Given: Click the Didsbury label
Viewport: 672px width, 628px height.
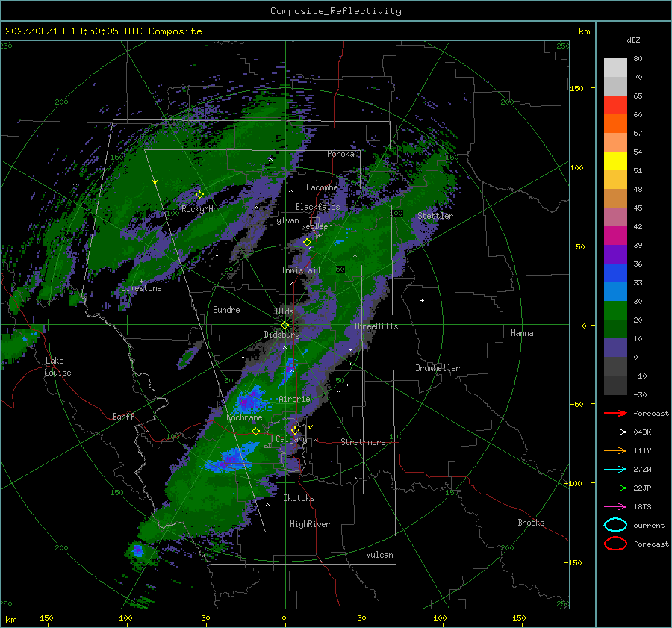Looking at the screenshot, I should 281,335.
